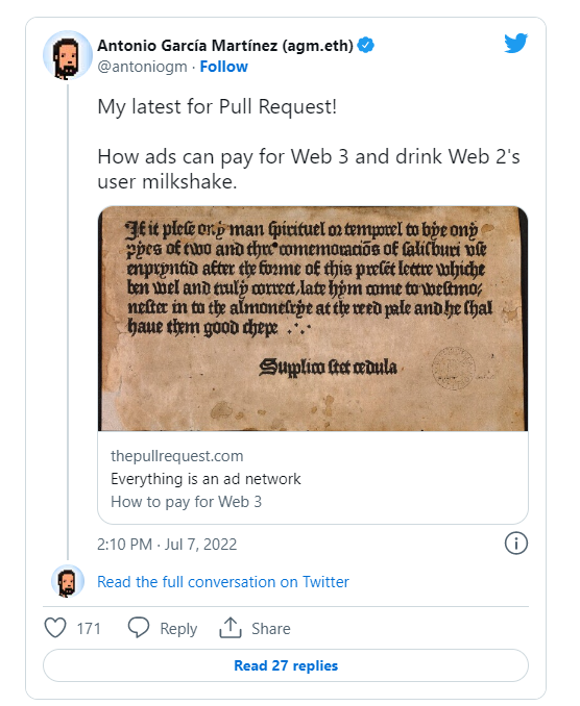Click the share upload arrow icon
Screen dimensions: 580x706
230,627
